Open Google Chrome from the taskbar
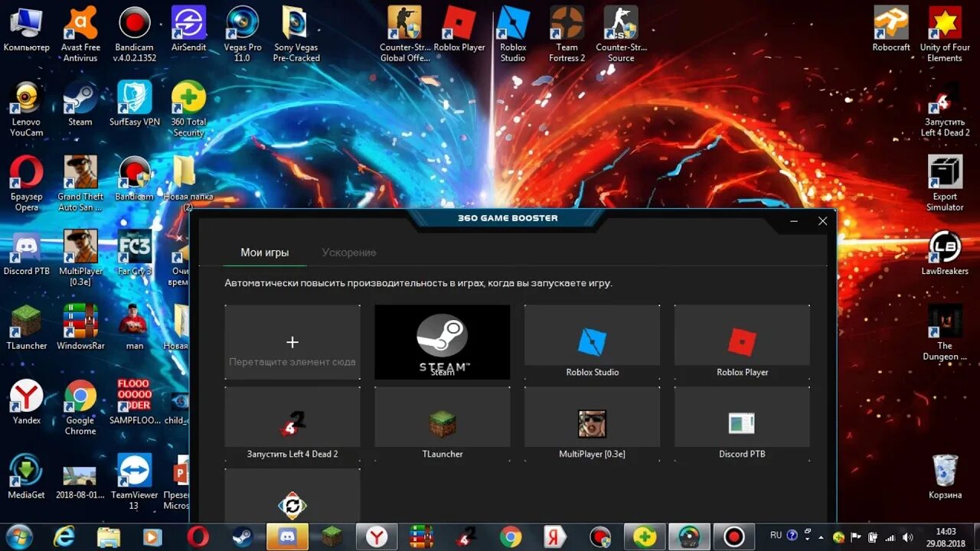 coord(511,536)
